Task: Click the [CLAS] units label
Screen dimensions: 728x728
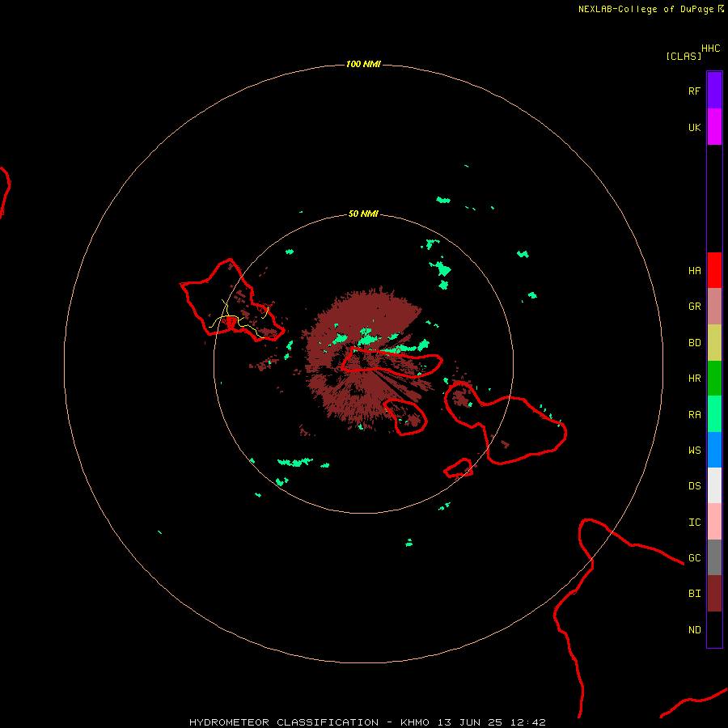Action: [684, 56]
